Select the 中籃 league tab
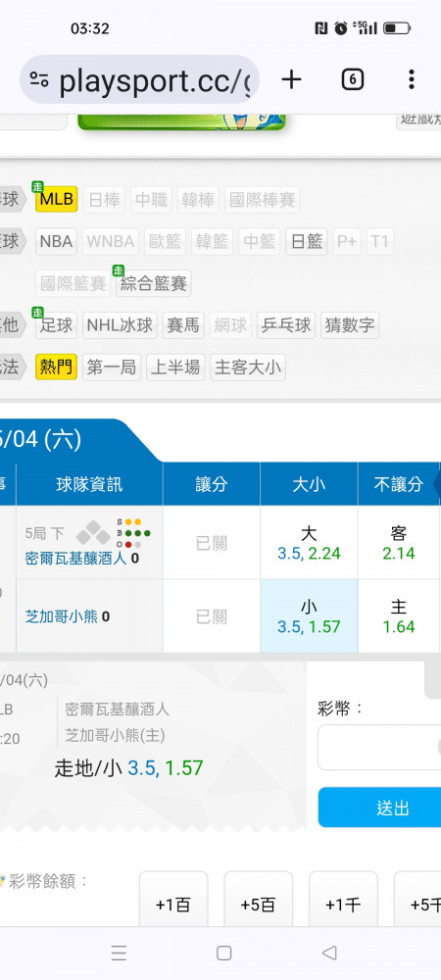Screen dimensions: 441x980 tap(260, 241)
